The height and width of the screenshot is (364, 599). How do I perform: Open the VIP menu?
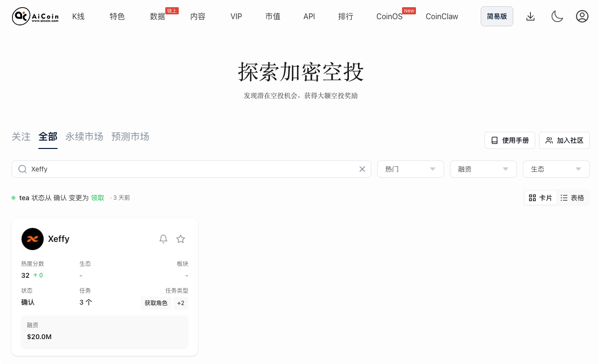click(x=236, y=17)
